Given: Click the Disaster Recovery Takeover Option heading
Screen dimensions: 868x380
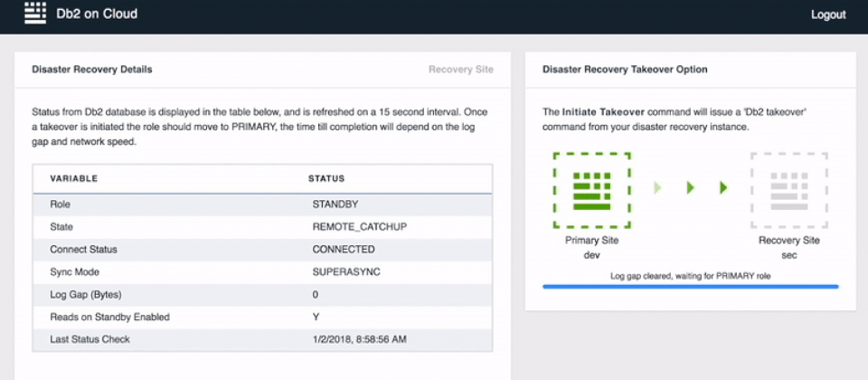Looking at the screenshot, I should pos(625,70).
